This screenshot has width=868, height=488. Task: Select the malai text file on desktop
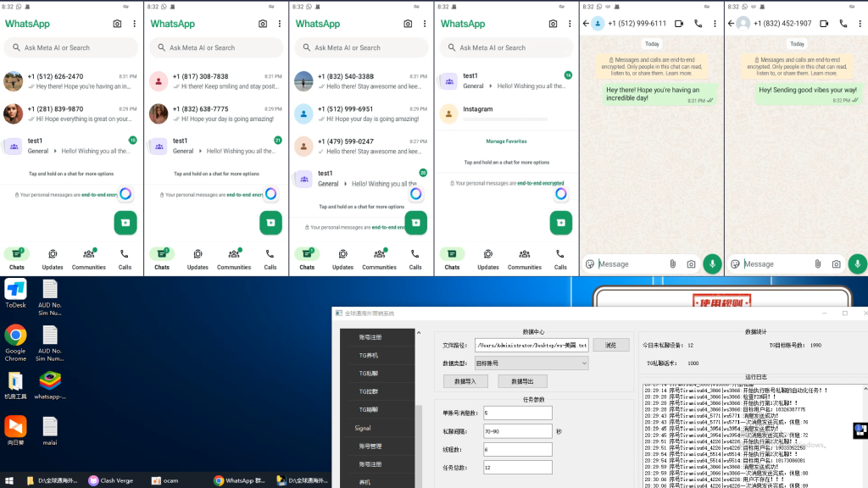point(50,431)
